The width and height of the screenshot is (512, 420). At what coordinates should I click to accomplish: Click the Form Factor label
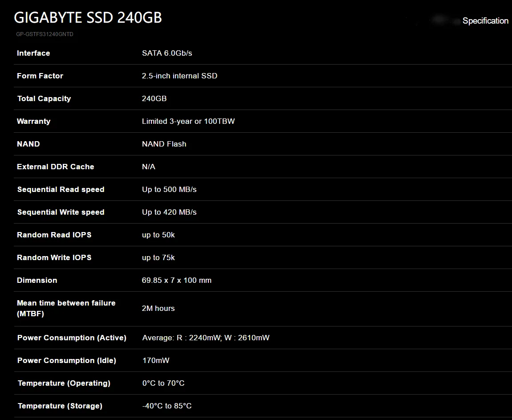click(x=40, y=76)
